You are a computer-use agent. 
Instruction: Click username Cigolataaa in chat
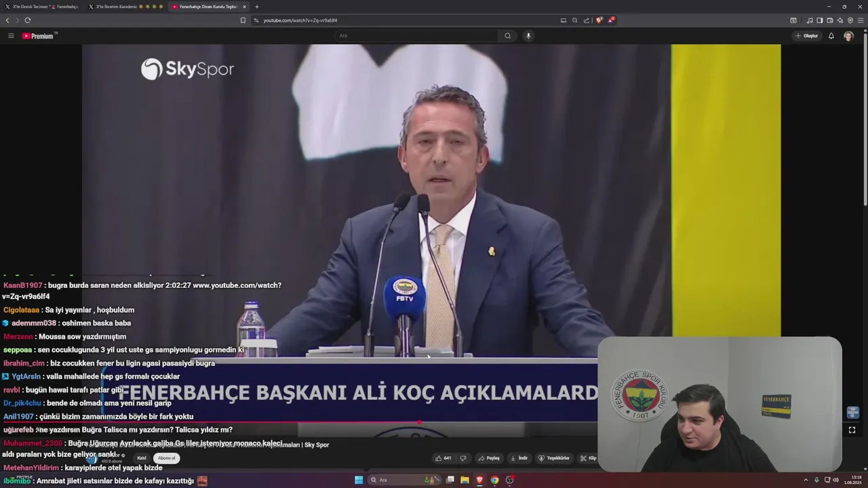click(x=22, y=310)
